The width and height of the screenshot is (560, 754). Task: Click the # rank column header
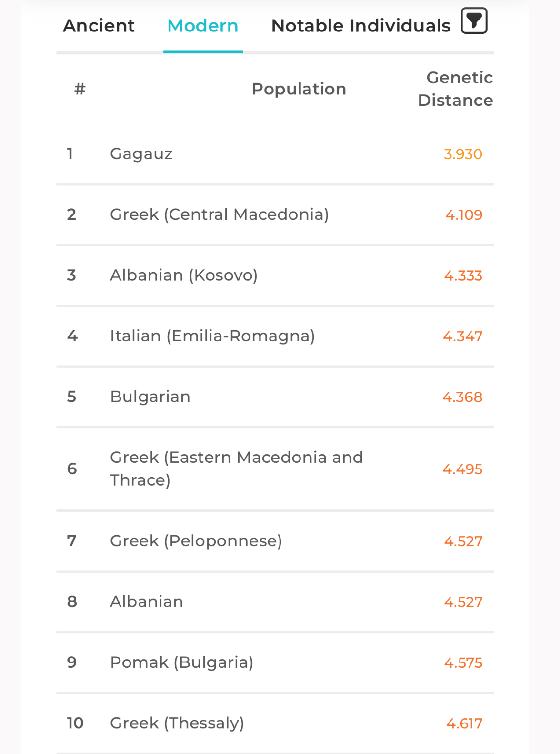(x=80, y=89)
